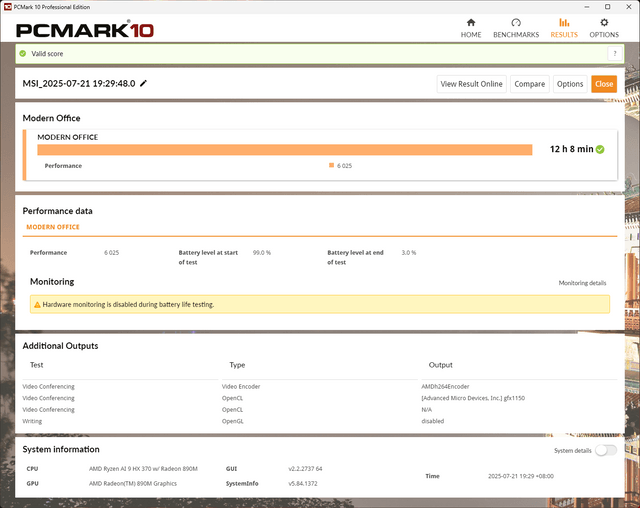Toggle the System details switch

pos(606,450)
